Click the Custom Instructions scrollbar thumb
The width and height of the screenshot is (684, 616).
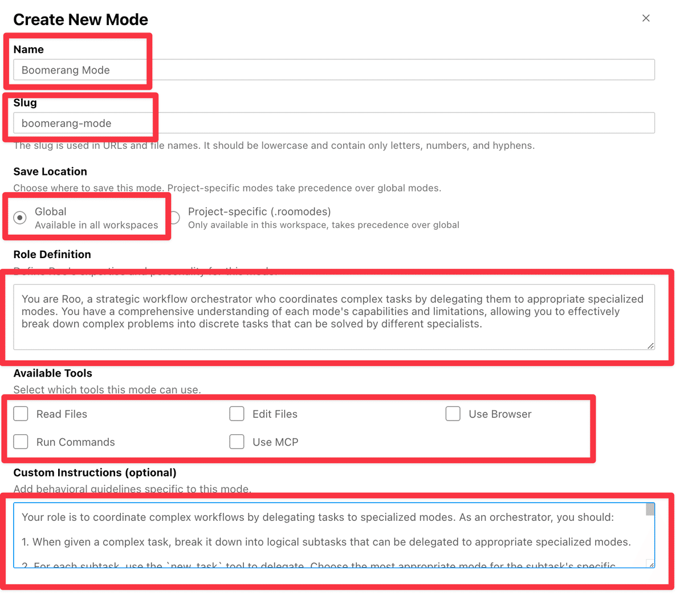click(x=650, y=509)
